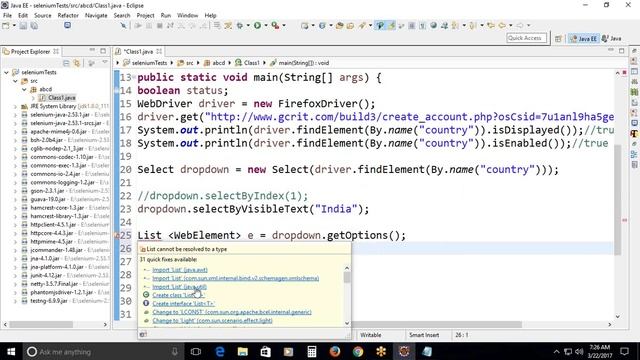Click quick fix Import 'List' (java.awt)
The width and height of the screenshot is (640, 360).
180,270
